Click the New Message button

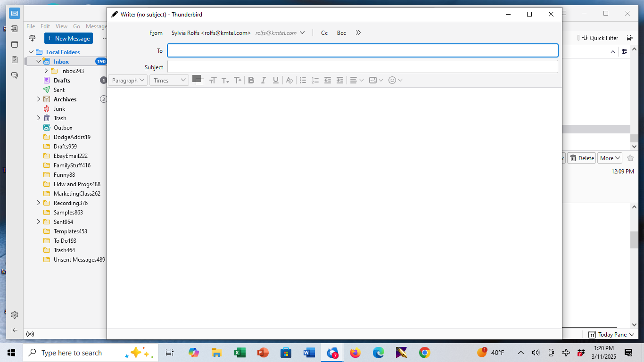click(x=68, y=38)
